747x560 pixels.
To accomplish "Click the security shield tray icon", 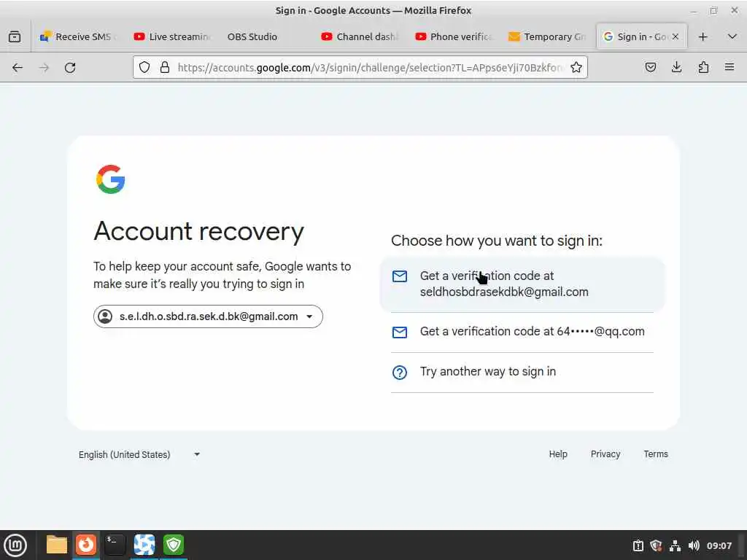I will pos(656,545).
